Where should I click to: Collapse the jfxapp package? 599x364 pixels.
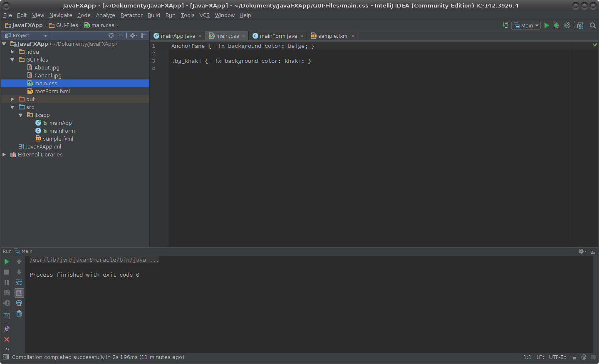(21, 115)
